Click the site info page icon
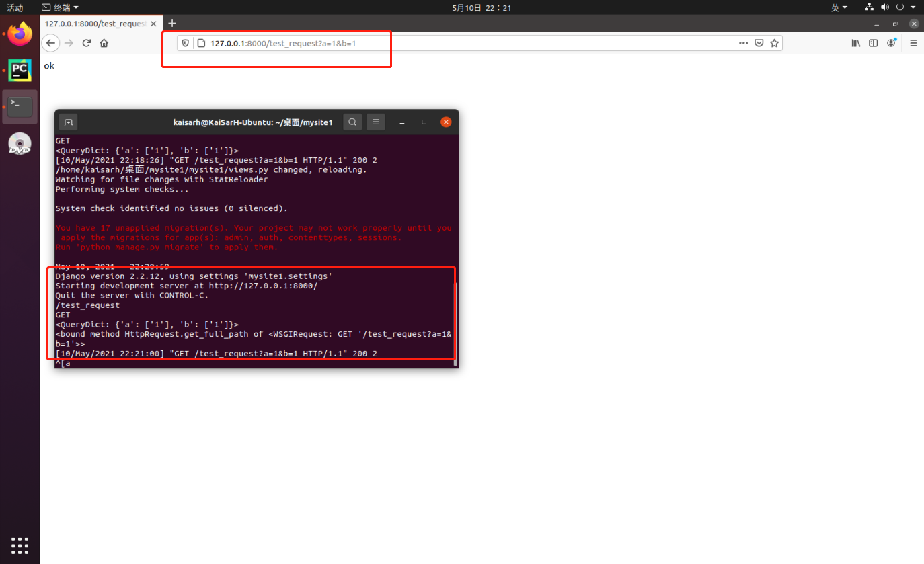 point(200,43)
